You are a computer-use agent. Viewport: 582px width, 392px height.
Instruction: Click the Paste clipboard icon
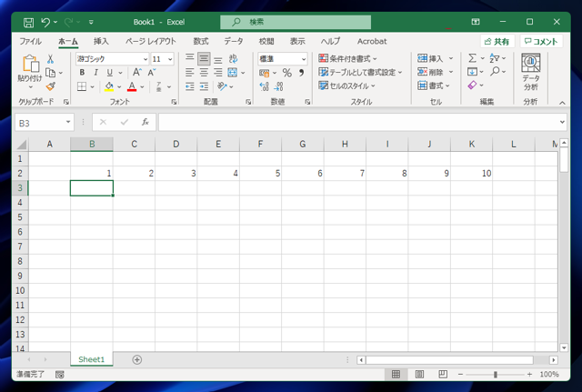[x=30, y=64]
